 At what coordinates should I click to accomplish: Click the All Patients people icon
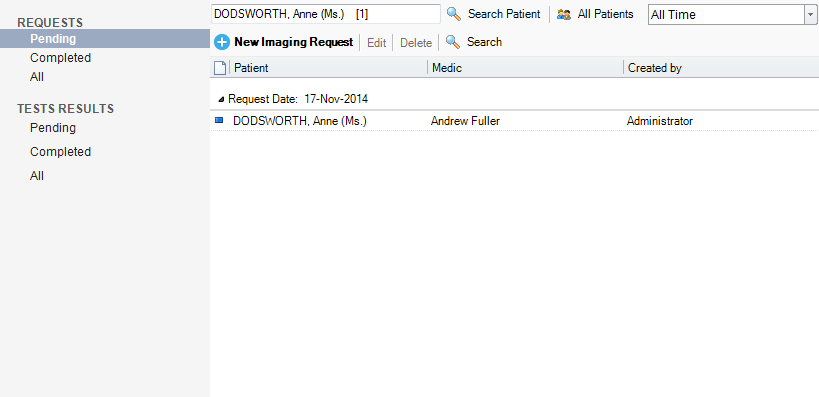click(x=564, y=15)
